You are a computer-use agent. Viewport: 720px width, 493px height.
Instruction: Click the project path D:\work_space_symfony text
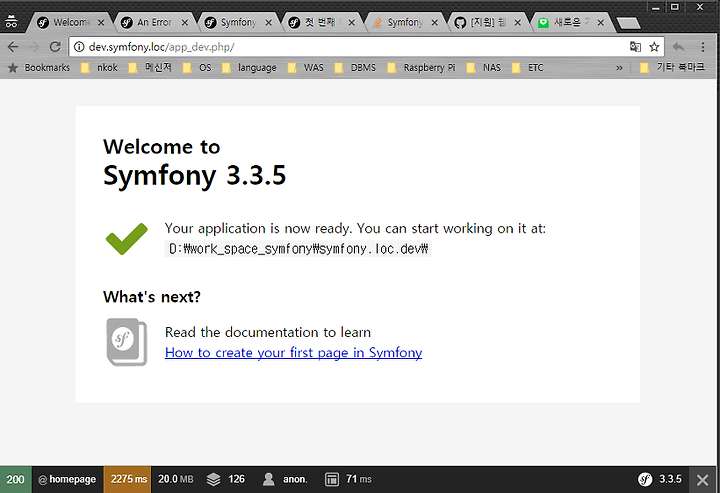pyautogui.click(x=298, y=249)
